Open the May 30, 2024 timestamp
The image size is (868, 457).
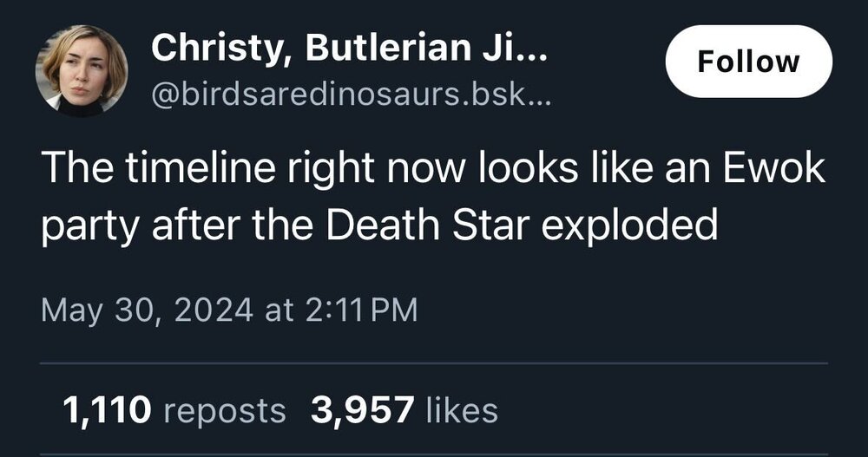[229, 310]
